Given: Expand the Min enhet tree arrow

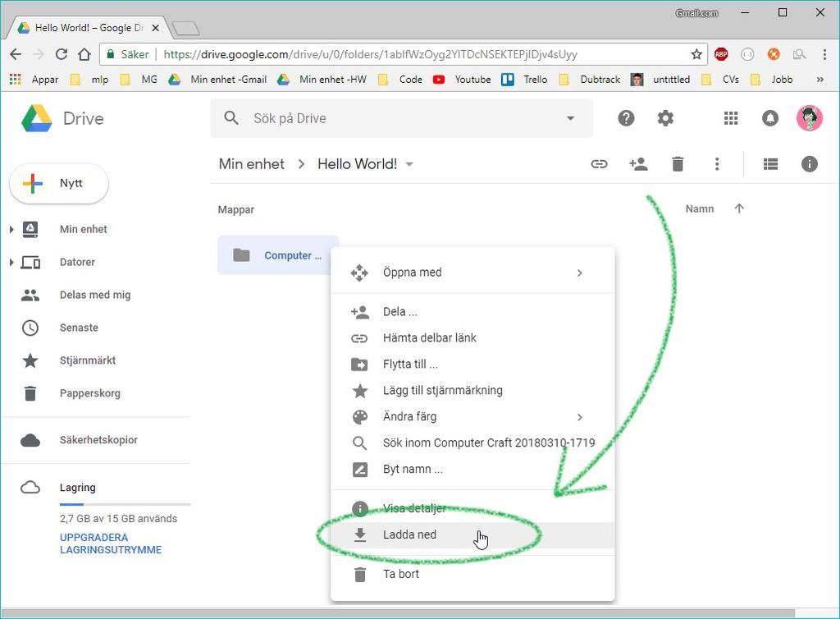Looking at the screenshot, I should [11, 229].
